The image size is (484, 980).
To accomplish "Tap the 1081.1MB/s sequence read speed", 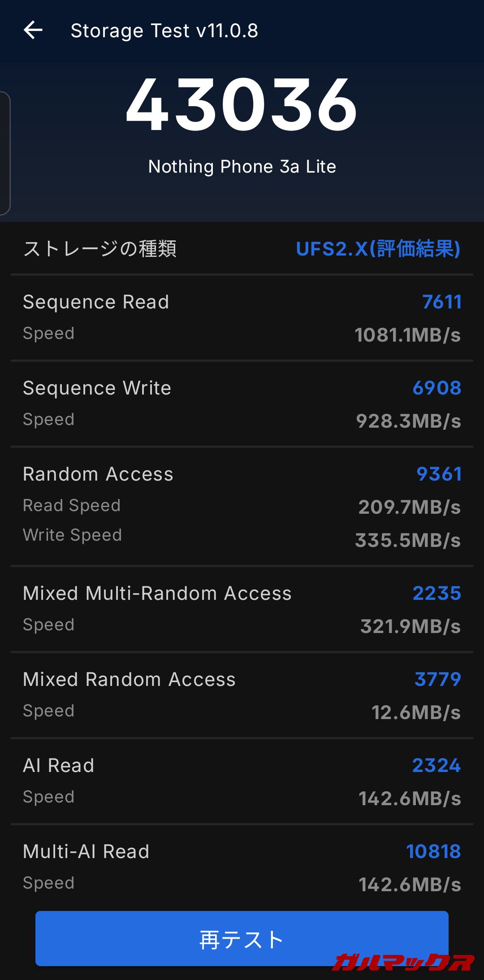I will point(407,335).
